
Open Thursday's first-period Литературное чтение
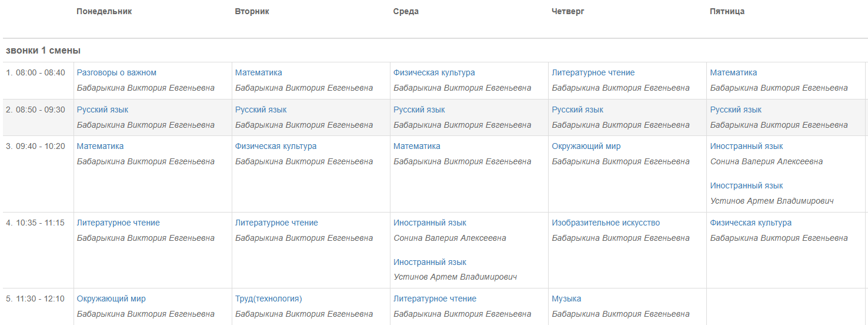[x=593, y=72]
